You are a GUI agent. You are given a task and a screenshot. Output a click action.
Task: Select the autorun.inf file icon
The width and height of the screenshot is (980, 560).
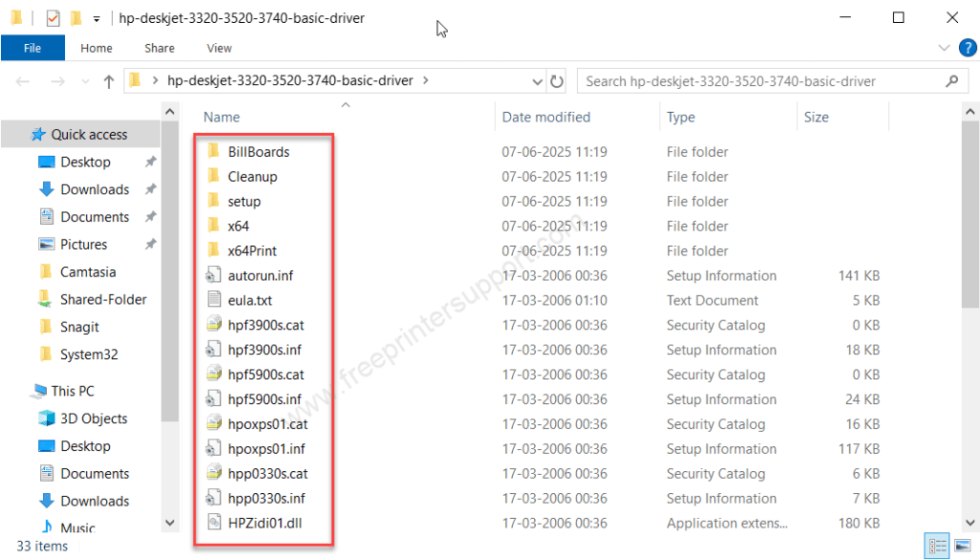(213, 275)
